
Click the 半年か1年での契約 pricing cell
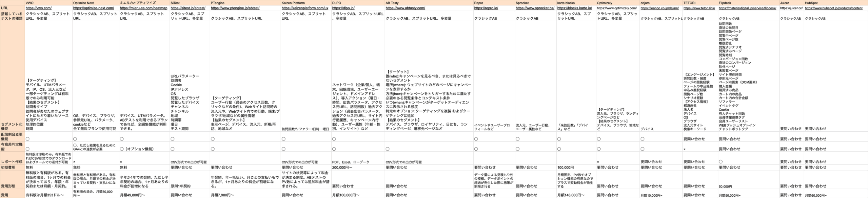[x=144, y=180]
